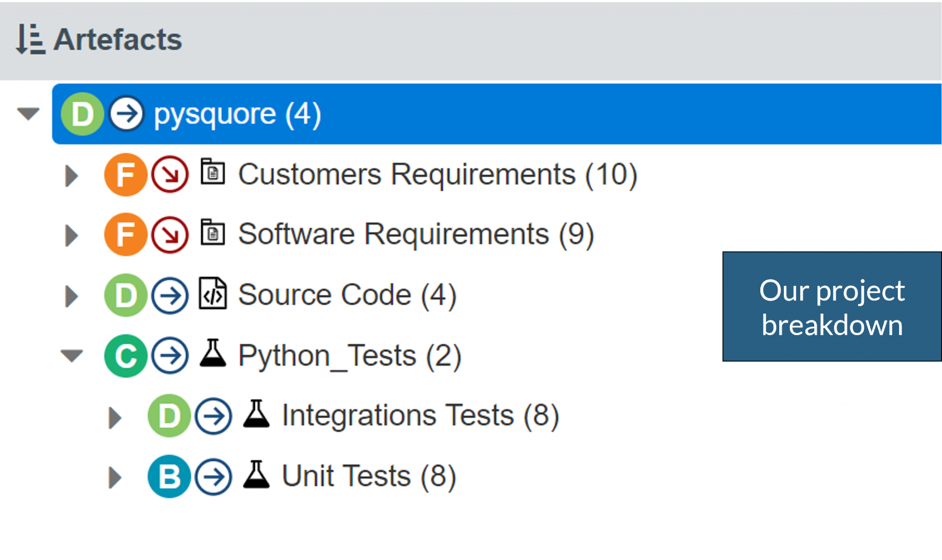Viewport: 942px width, 560px height.
Task: Select the green D status badge on pysquore
Action: pos(82,114)
